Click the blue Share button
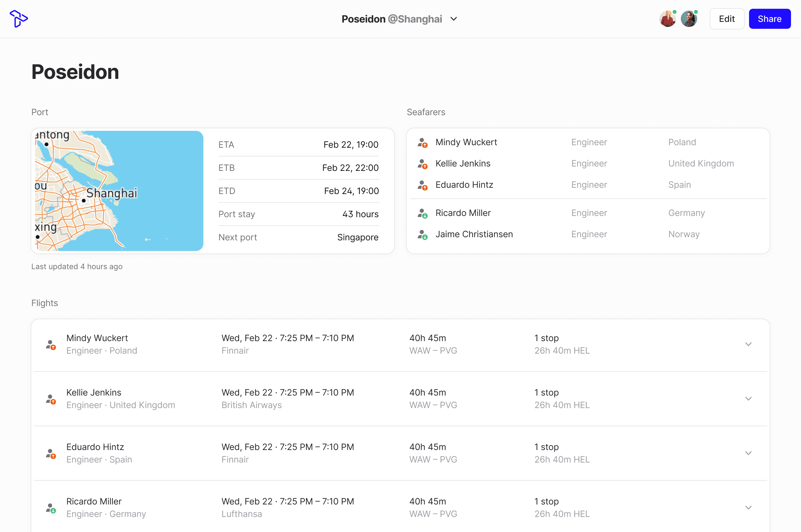 pos(769,19)
